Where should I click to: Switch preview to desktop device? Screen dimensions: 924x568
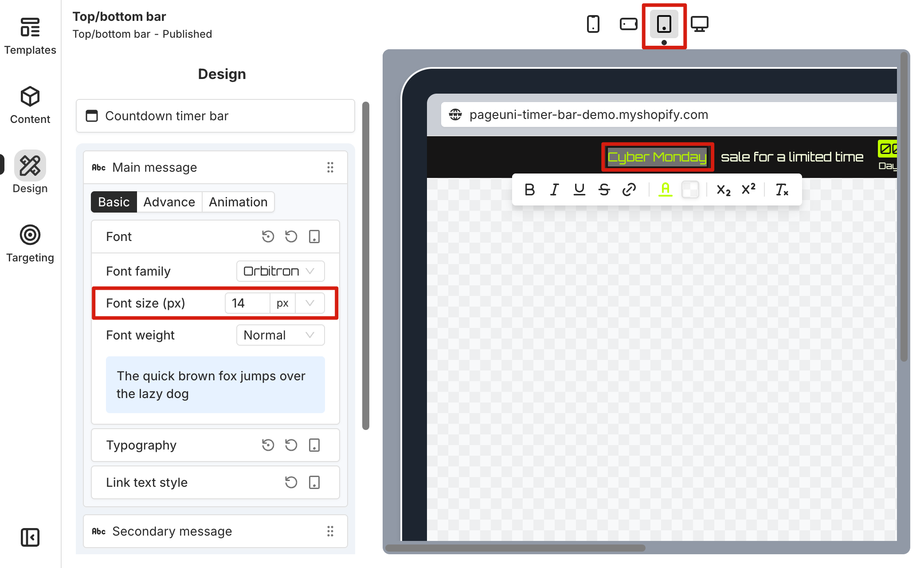click(x=700, y=24)
